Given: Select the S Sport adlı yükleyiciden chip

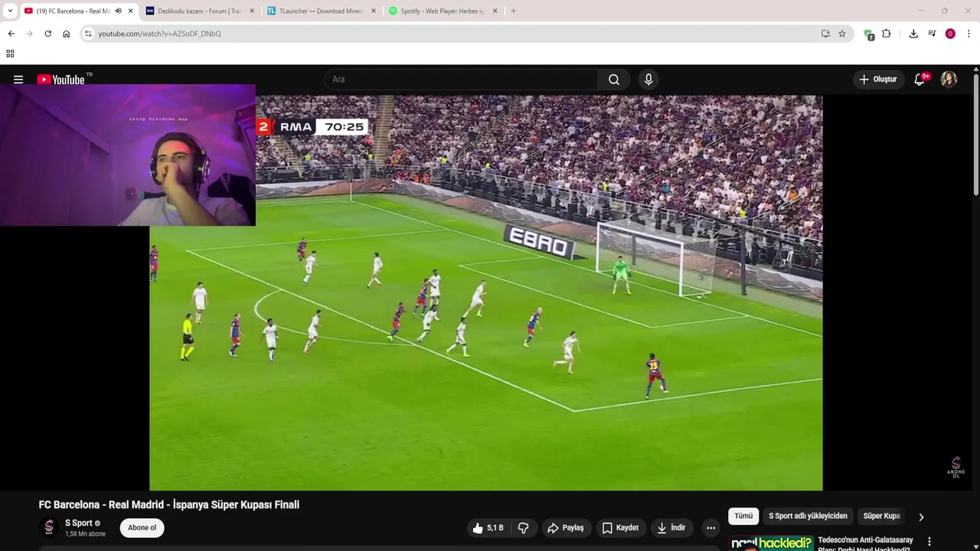Looking at the screenshot, I should pyautogui.click(x=808, y=517).
